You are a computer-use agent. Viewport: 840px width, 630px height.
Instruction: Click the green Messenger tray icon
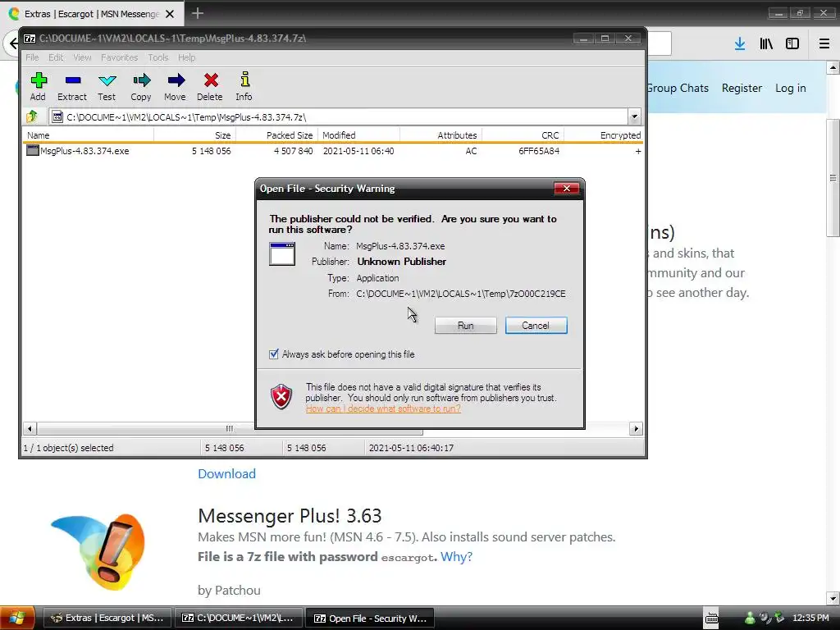(x=750, y=619)
